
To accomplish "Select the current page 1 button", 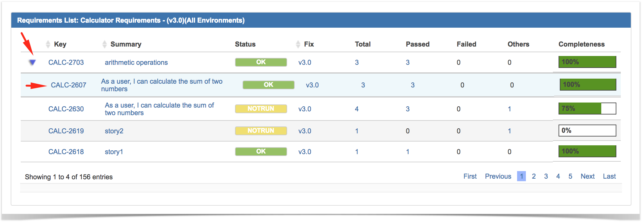I will pos(521,176).
